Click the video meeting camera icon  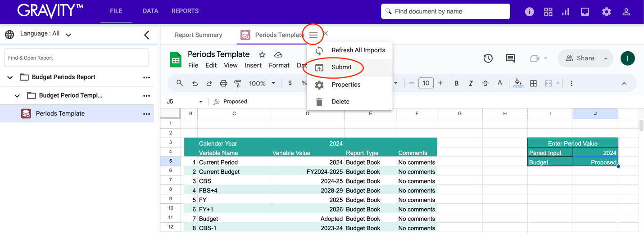click(535, 58)
